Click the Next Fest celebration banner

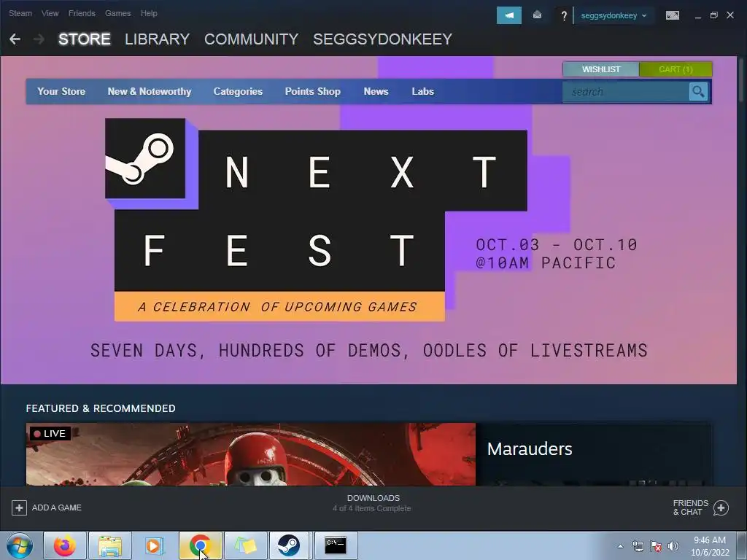[368, 220]
